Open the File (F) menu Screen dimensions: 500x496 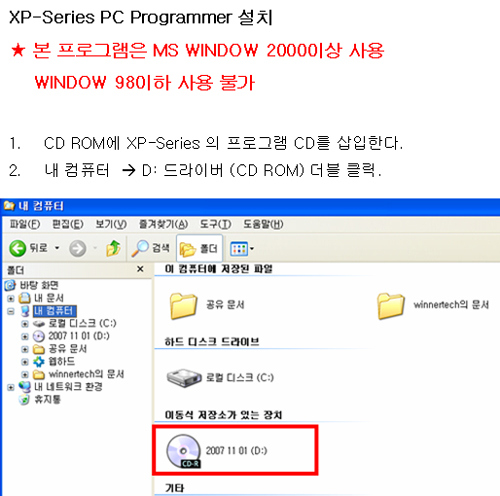[25, 224]
